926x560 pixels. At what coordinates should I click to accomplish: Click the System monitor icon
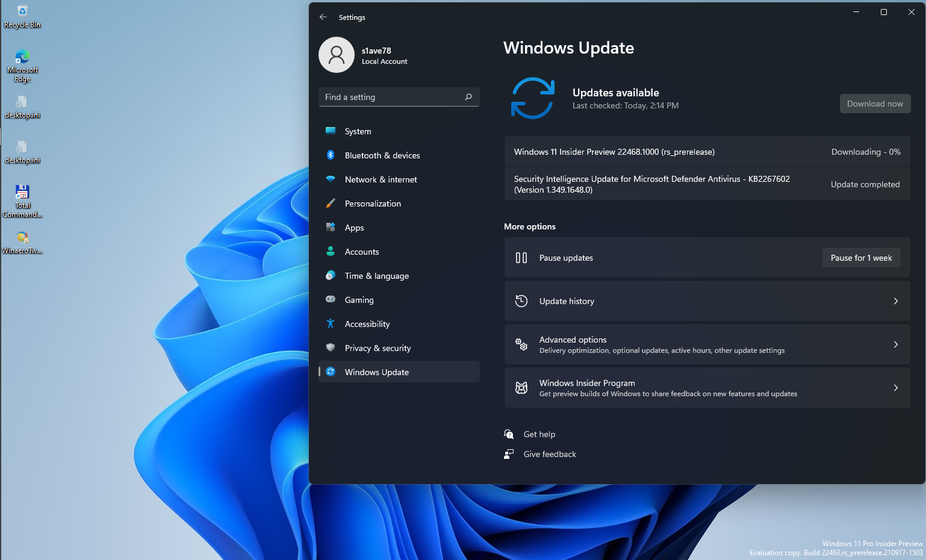click(331, 131)
